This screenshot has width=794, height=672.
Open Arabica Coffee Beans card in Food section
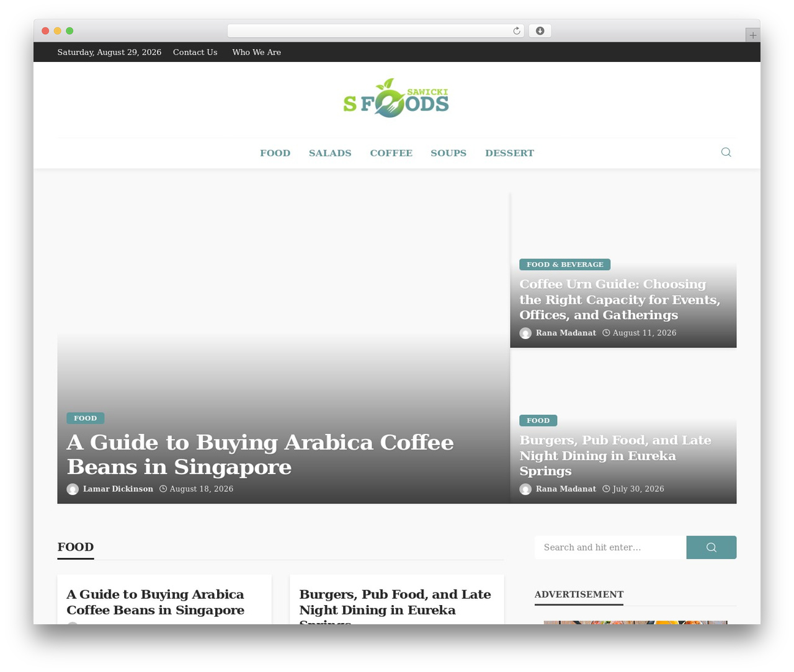point(155,602)
